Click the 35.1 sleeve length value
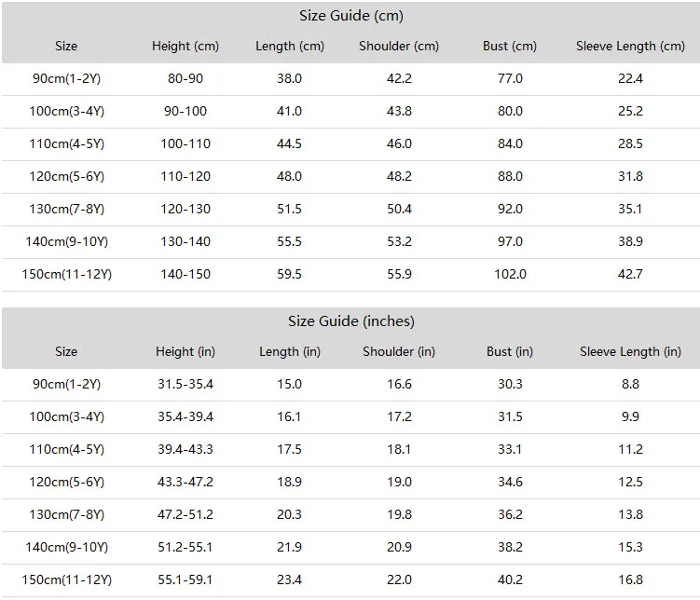This screenshot has height=600, width=700. tap(630, 209)
